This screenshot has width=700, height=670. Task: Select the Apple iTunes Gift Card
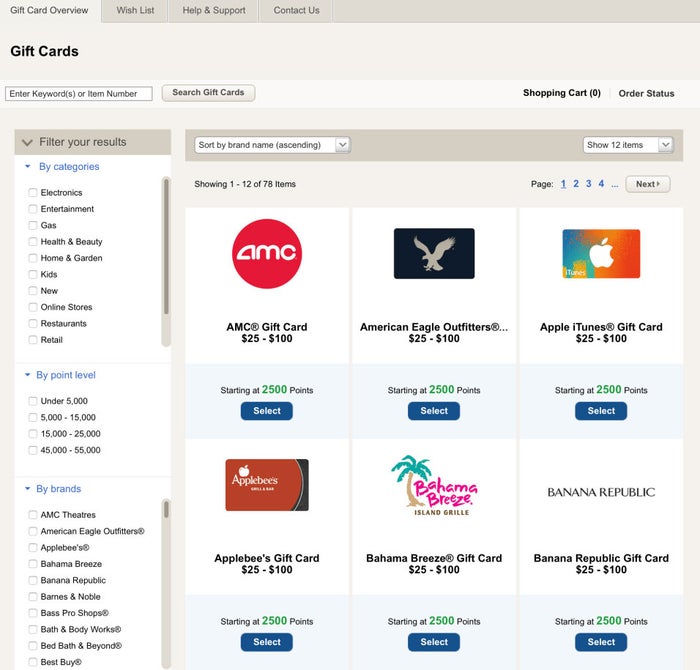point(601,411)
